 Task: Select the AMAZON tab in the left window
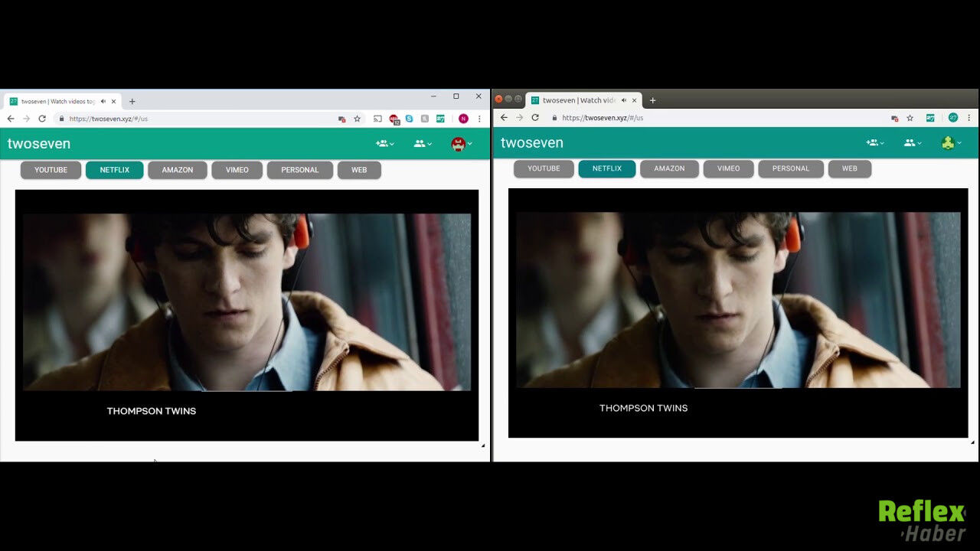tap(178, 170)
